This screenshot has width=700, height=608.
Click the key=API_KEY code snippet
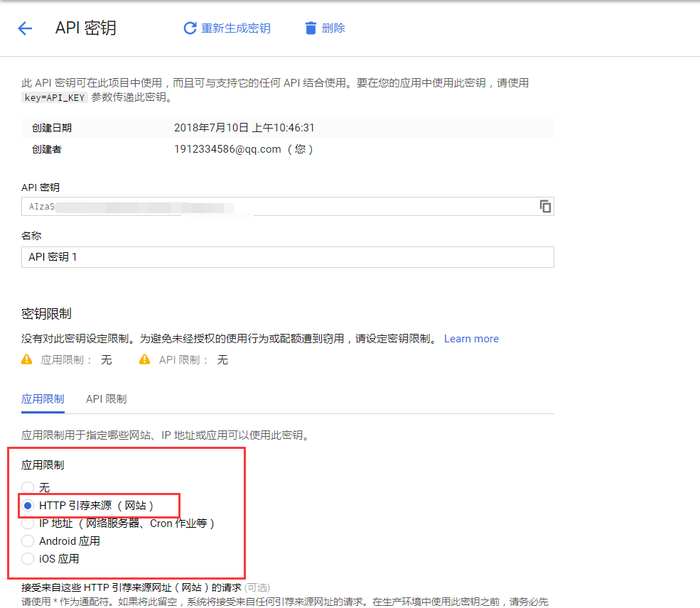click(55, 98)
